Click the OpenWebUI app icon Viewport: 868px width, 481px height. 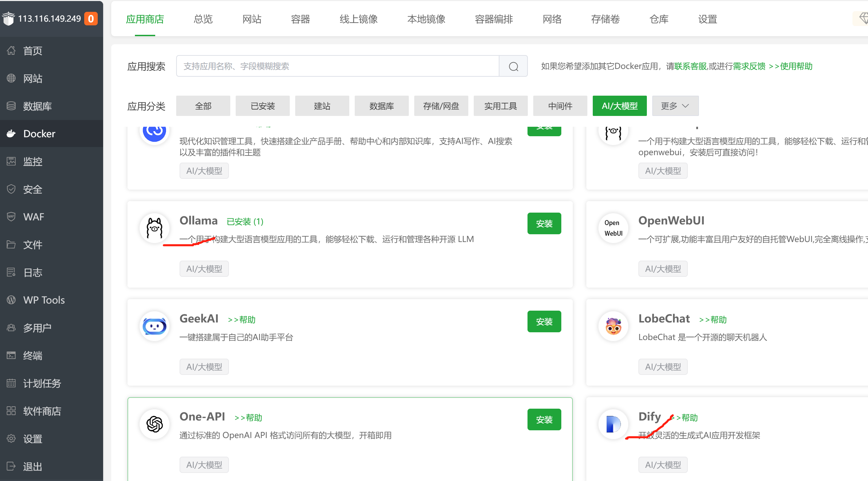coord(613,228)
